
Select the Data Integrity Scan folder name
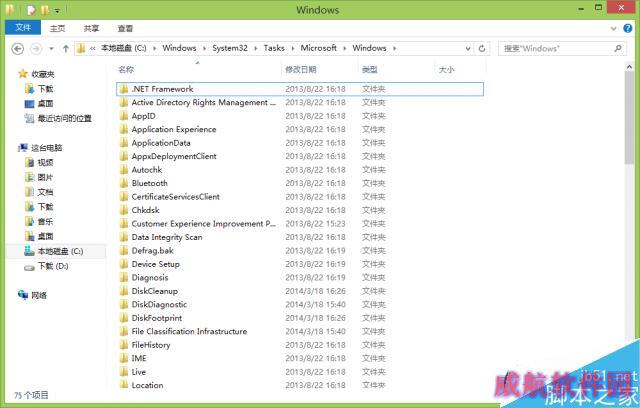[167, 237]
